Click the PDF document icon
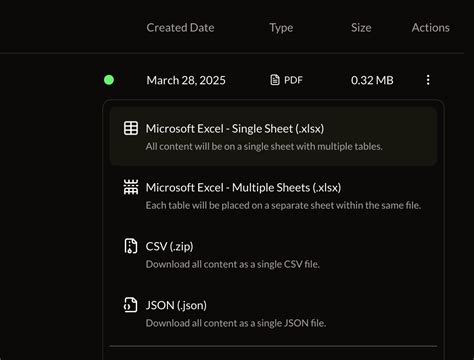The height and width of the screenshot is (360, 474). point(275,80)
